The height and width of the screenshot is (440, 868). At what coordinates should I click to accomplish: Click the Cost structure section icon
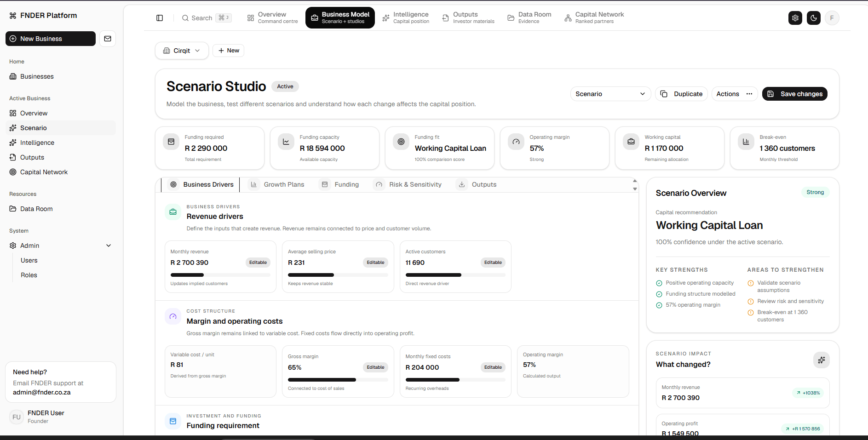[x=173, y=316]
